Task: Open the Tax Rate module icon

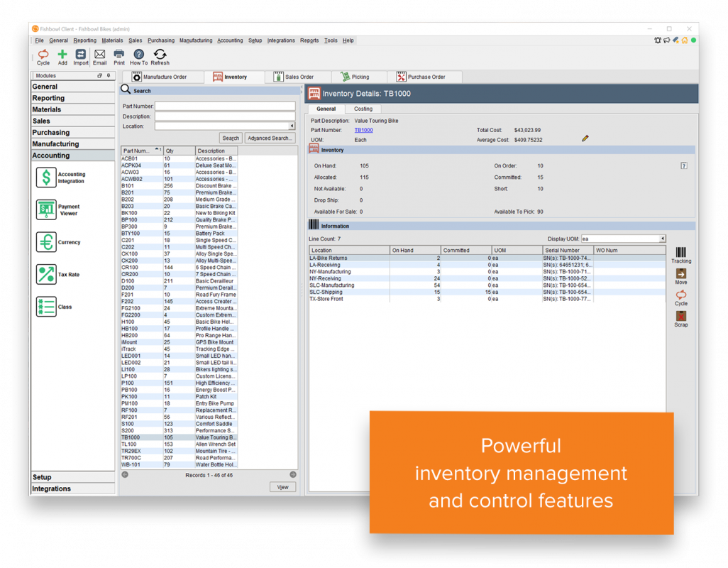Action: (46, 275)
